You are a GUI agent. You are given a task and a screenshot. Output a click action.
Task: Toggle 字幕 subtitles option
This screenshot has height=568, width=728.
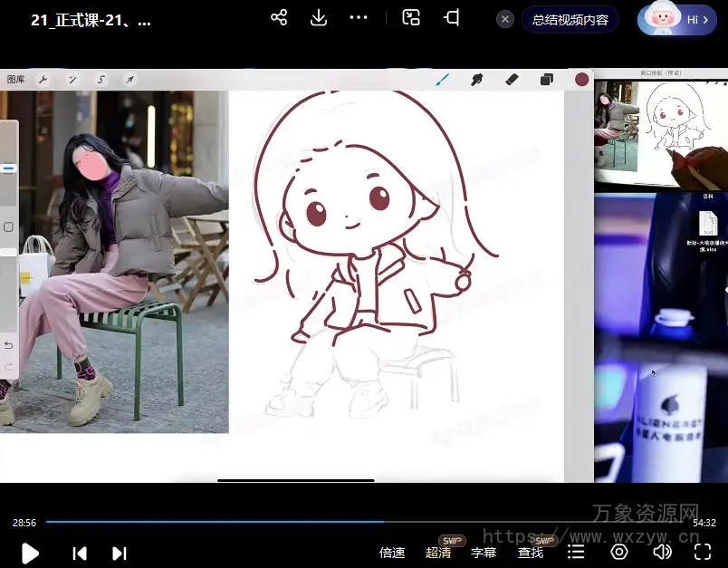(484, 553)
